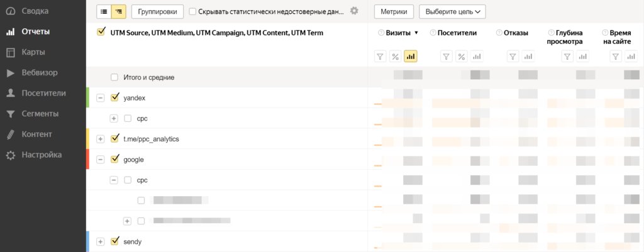Collapse the yandex source row

coord(100,98)
